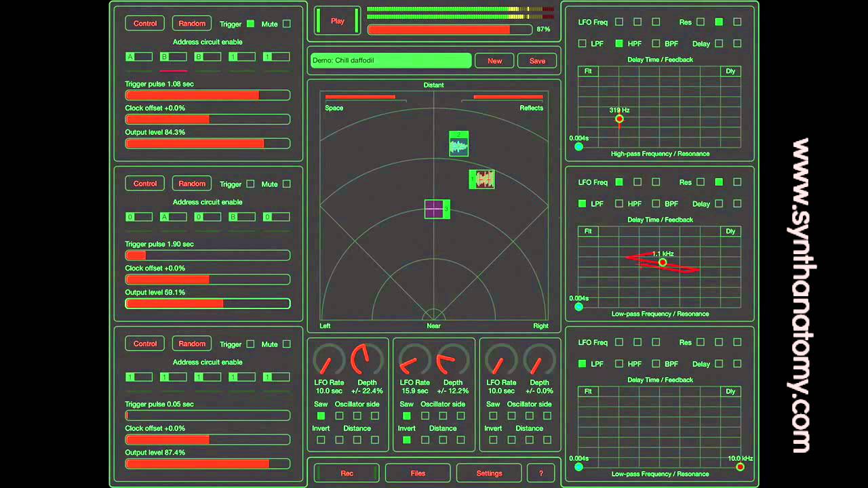
Task: Check Invert for the 0.0% depth LFO
Action: [x=493, y=440]
